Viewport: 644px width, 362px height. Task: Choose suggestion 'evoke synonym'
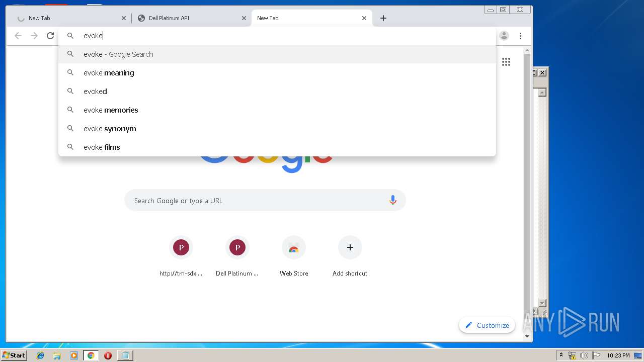[x=277, y=129]
